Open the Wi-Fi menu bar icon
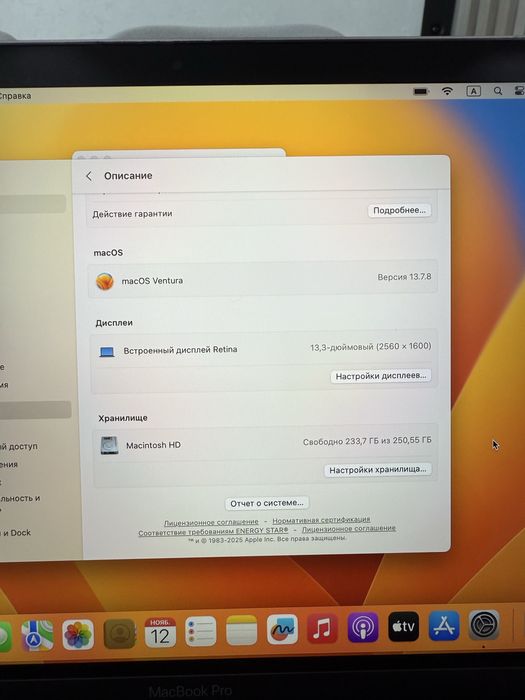Screen dimensions: 525x700 [447, 91]
